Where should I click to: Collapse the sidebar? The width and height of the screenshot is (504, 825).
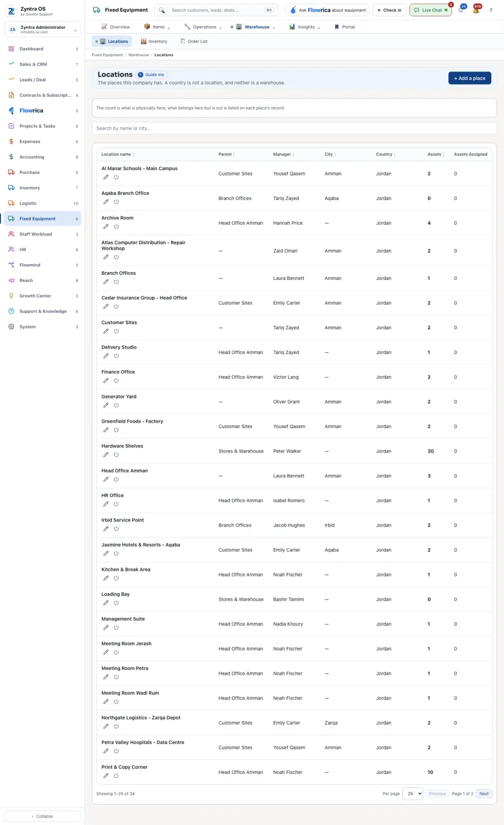pyautogui.click(x=43, y=816)
